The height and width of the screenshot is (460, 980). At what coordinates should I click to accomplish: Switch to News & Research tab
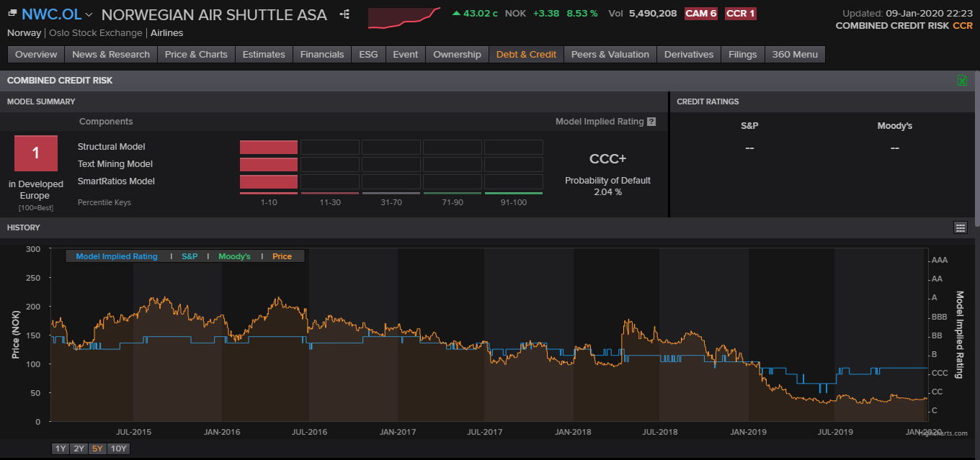111,55
